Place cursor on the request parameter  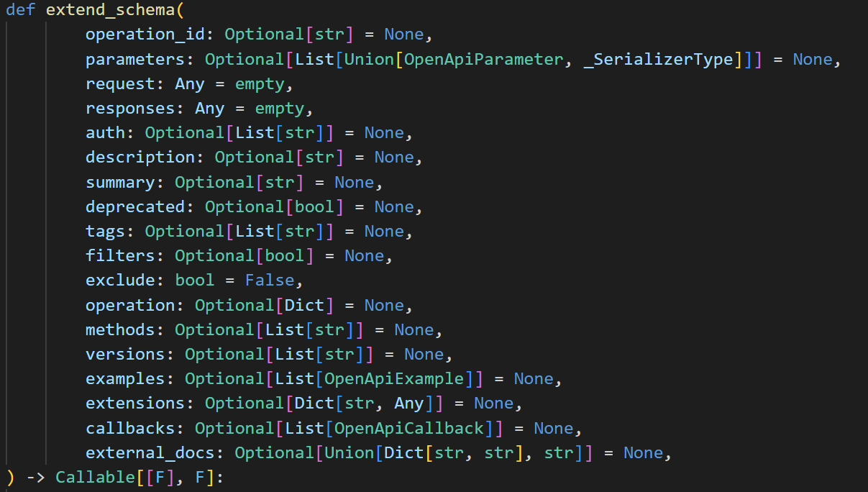pos(120,84)
